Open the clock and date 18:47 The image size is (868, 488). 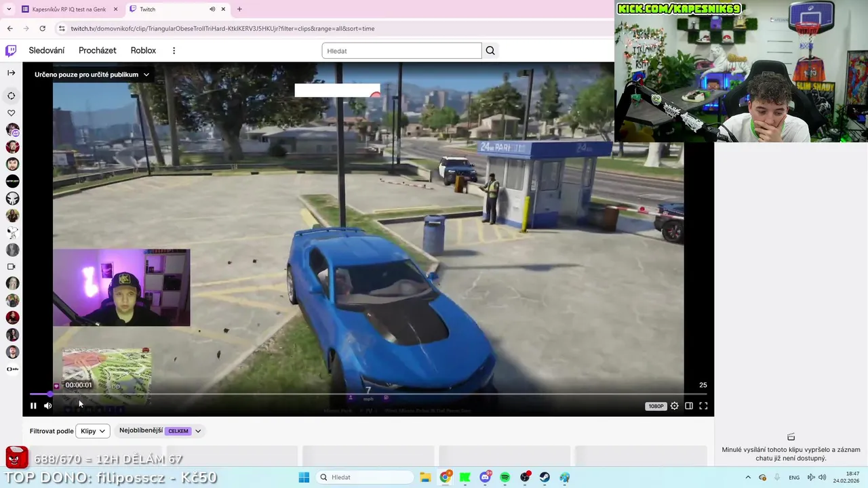point(846,478)
